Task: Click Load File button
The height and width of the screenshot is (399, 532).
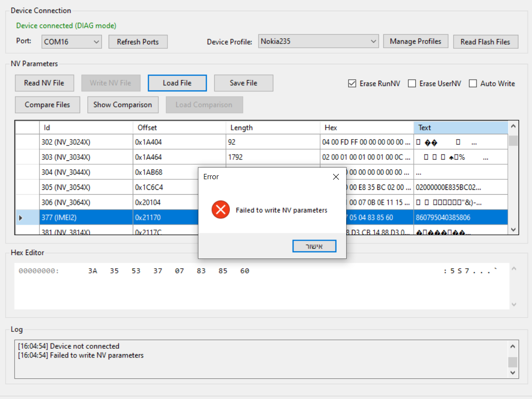Action: (177, 83)
